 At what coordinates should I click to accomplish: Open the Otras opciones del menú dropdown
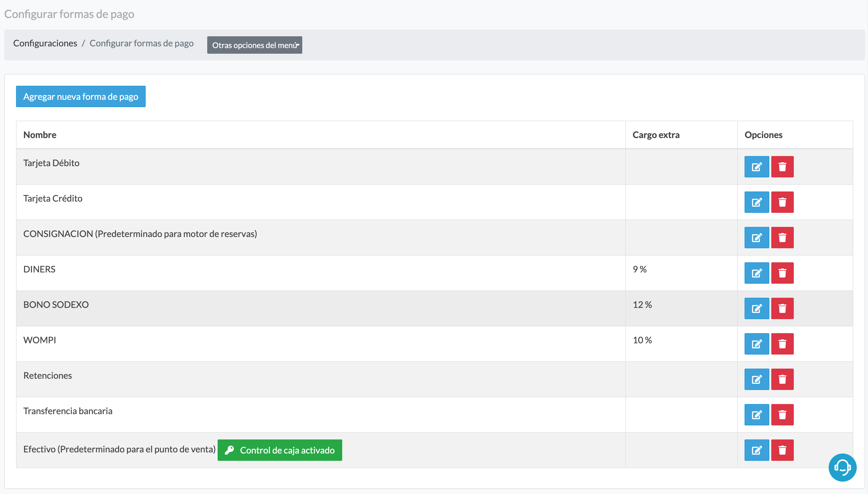click(x=254, y=45)
